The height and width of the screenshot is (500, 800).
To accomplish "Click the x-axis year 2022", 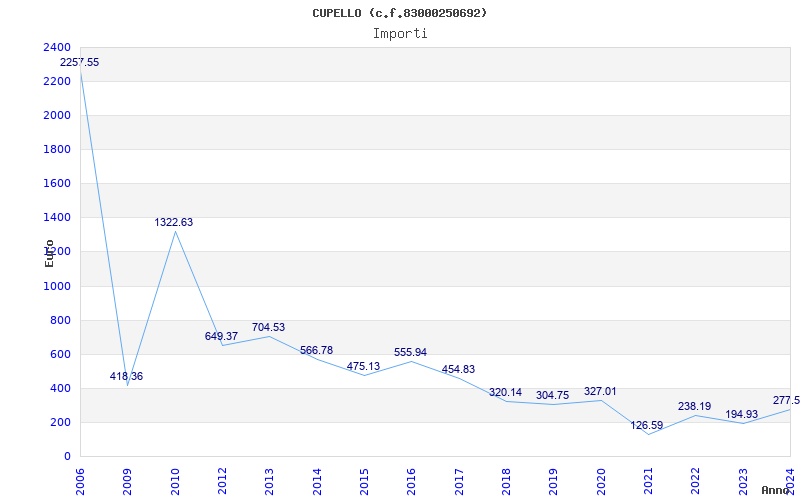I will (x=696, y=482).
